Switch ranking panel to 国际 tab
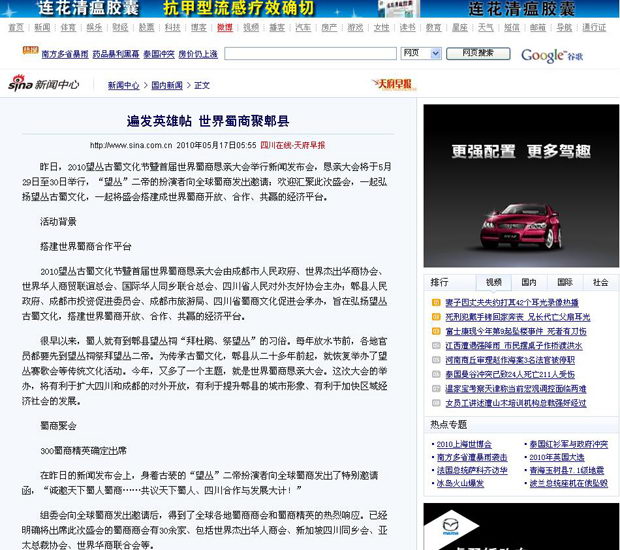The image size is (620, 550). (565, 282)
